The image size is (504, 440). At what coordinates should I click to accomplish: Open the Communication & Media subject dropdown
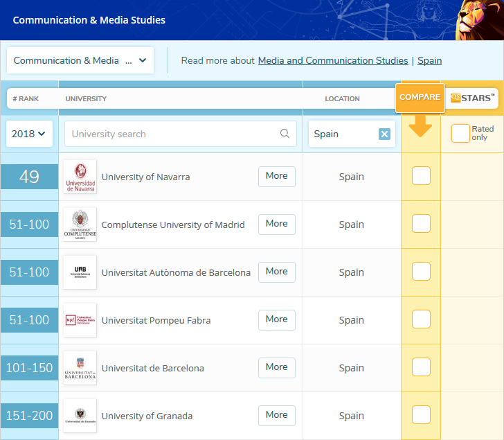[x=80, y=60]
